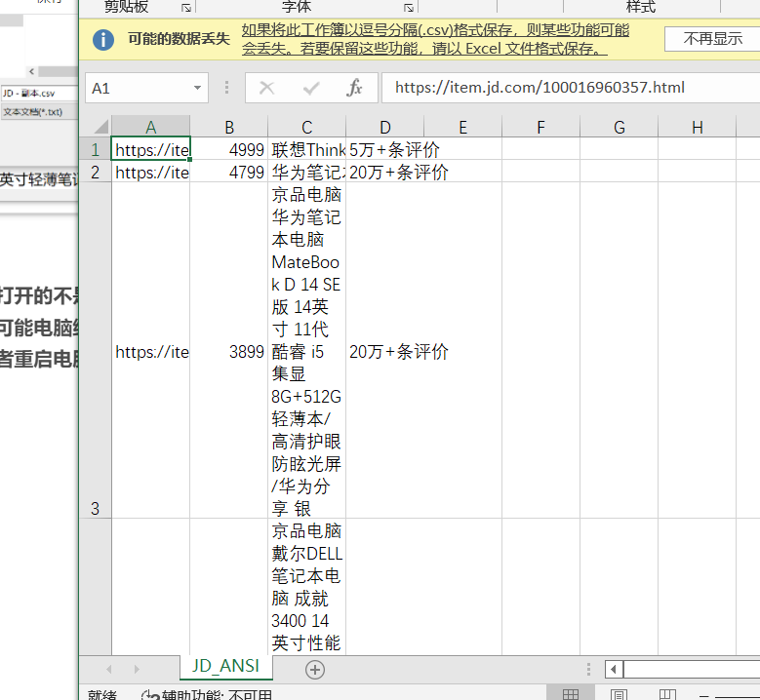
Task: Select cell 联想Think in row 1
Action: (306, 149)
